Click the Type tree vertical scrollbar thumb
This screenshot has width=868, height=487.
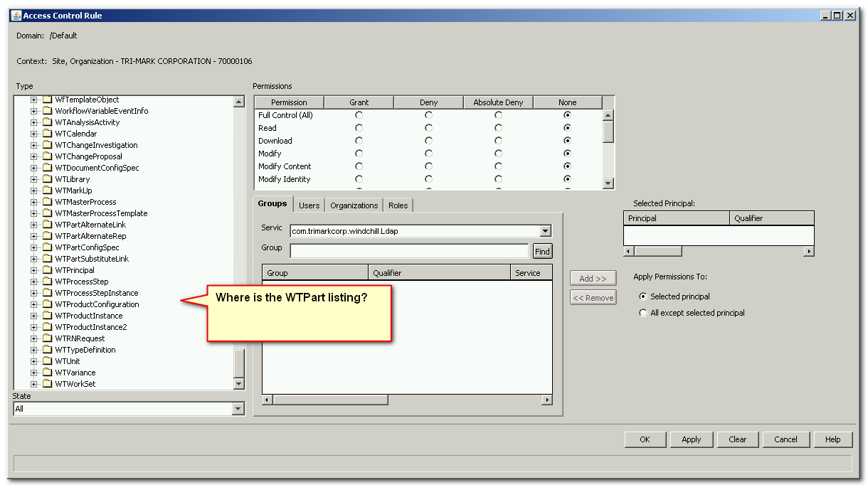(239, 363)
